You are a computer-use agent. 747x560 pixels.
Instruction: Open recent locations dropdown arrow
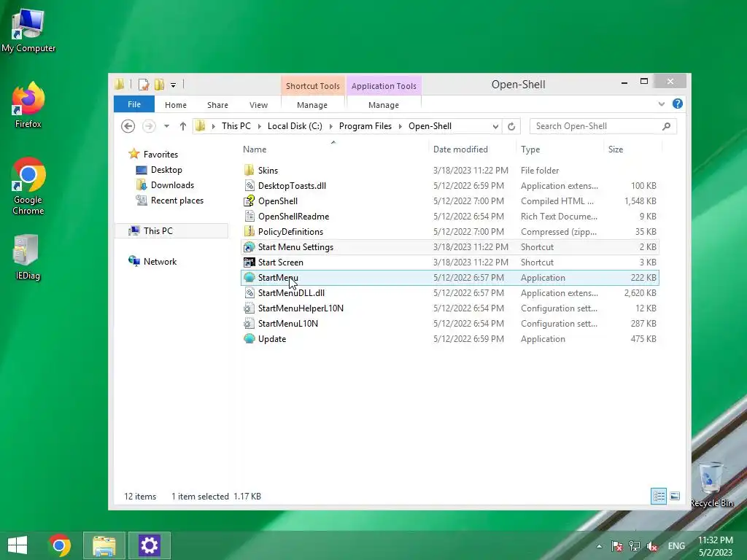166,126
